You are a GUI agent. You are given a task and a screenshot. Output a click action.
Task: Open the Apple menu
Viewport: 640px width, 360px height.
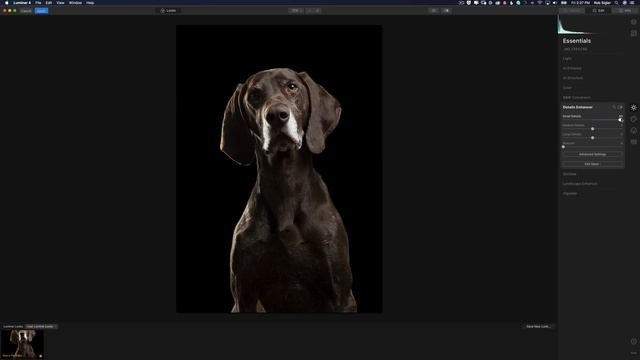(7, 3)
